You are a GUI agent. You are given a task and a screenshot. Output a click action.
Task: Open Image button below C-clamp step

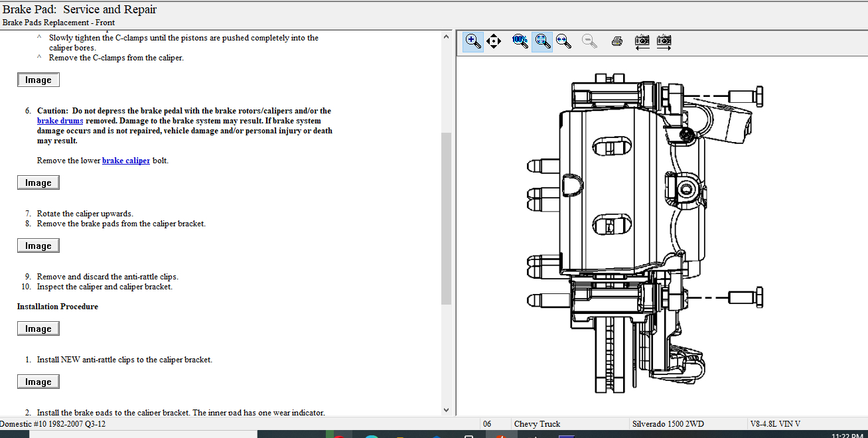38,80
